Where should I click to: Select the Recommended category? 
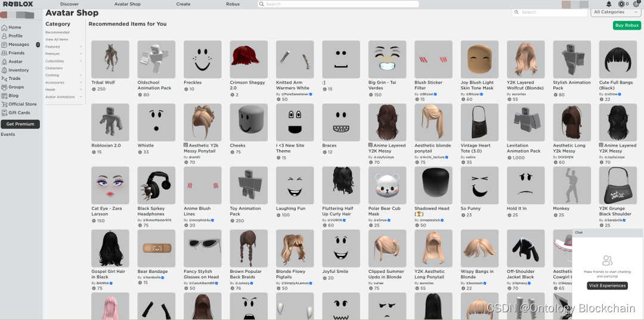coord(57,32)
